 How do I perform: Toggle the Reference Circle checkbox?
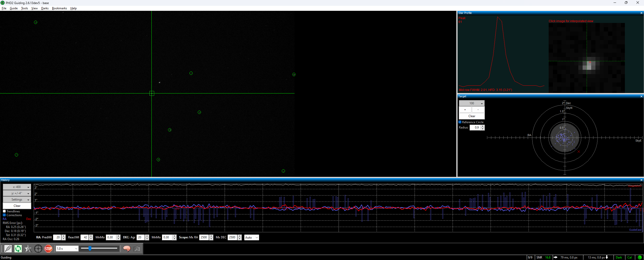point(460,122)
